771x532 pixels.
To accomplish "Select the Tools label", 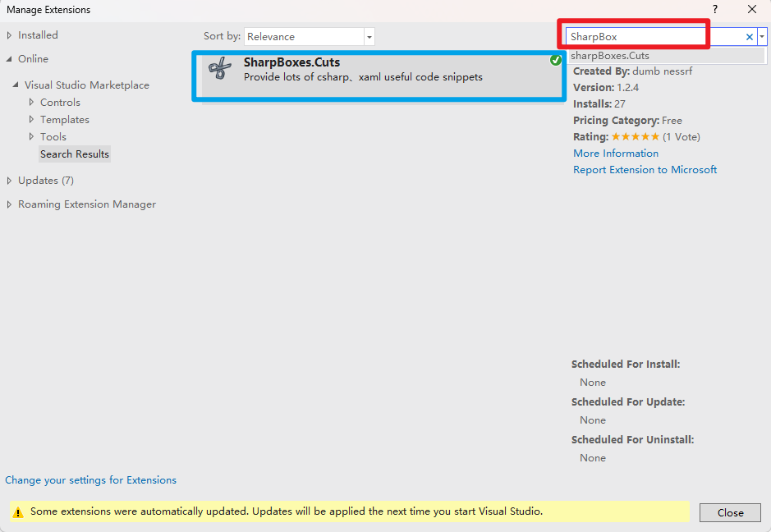I will 53,136.
